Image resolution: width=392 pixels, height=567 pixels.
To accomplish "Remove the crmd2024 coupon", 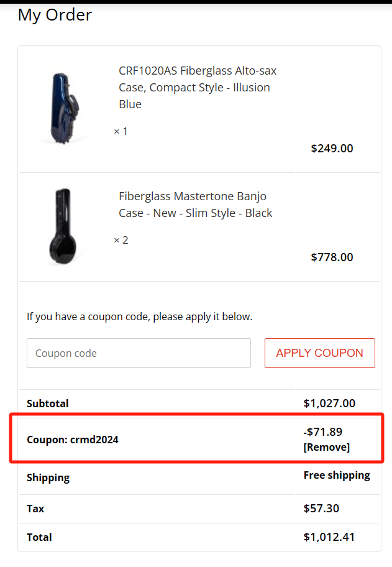I will 326,447.
